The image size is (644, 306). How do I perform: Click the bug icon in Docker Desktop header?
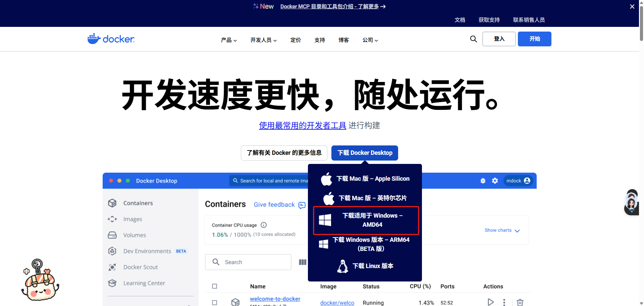(483, 181)
